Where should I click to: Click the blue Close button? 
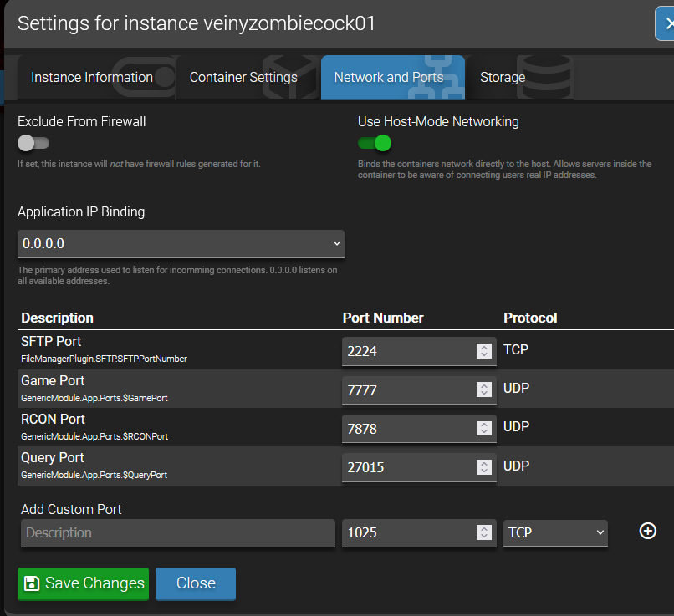(x=196, y=583)
